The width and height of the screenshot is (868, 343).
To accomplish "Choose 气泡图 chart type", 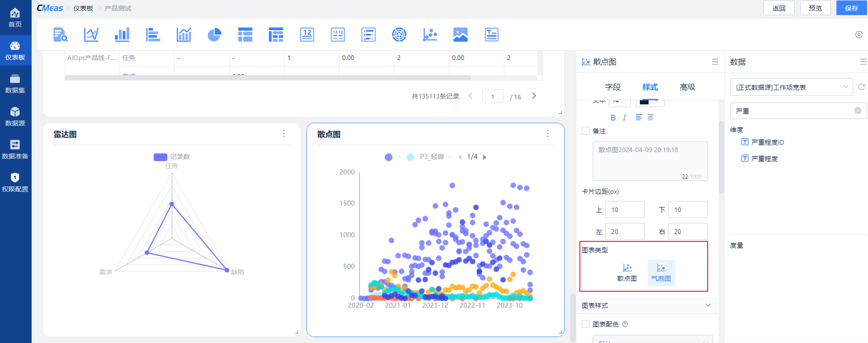I will click(661, 272).
